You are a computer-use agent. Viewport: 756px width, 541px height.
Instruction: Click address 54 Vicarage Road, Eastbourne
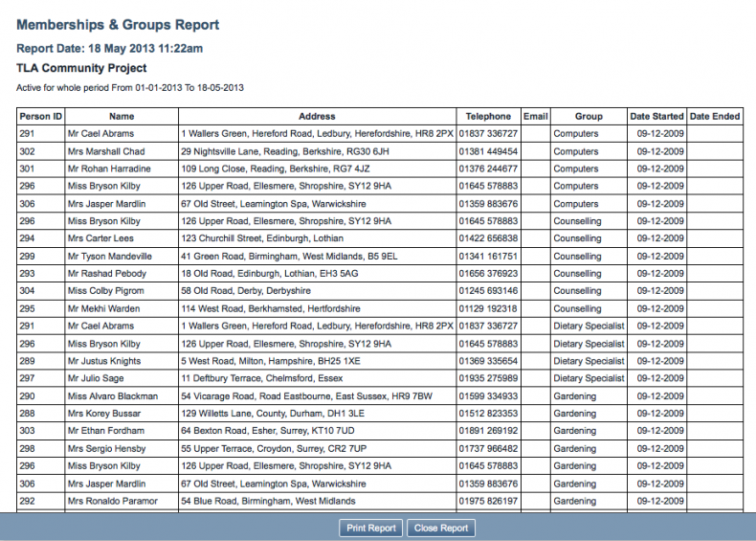[306, 396]
